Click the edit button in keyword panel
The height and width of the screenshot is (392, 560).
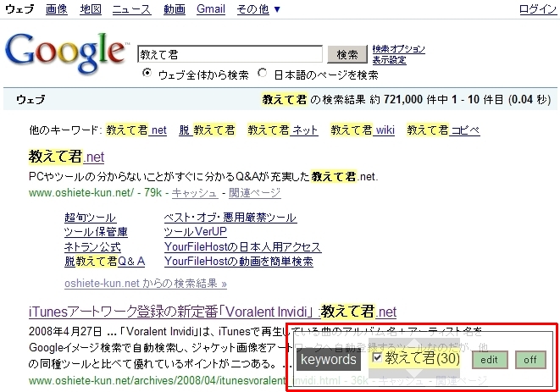tap(490, 360)
